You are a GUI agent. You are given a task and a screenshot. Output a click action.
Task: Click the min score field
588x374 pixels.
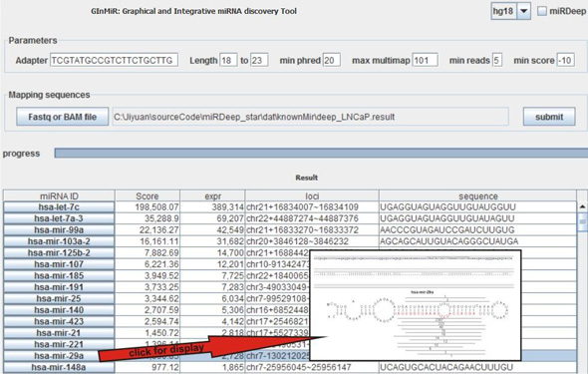(565, 60)
